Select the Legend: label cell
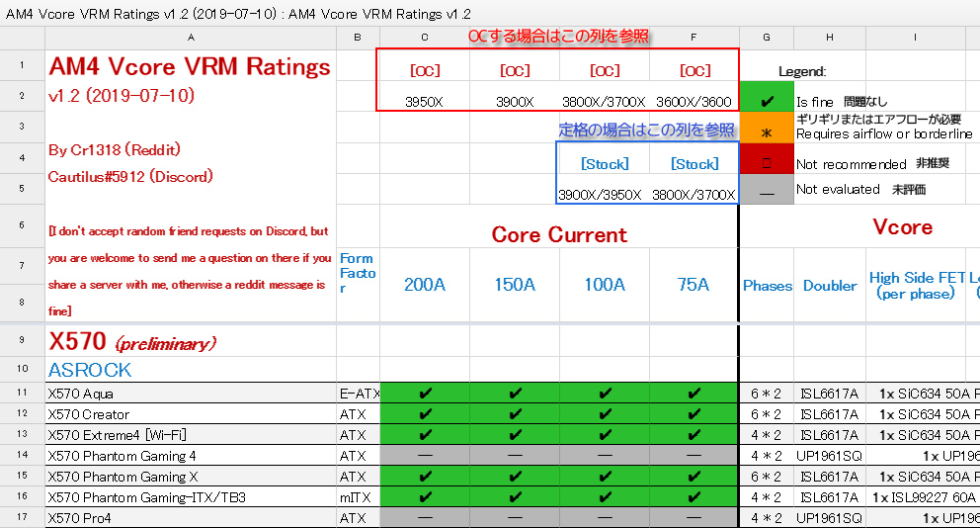Screen dimensions: 980x528 pos(802,71)
